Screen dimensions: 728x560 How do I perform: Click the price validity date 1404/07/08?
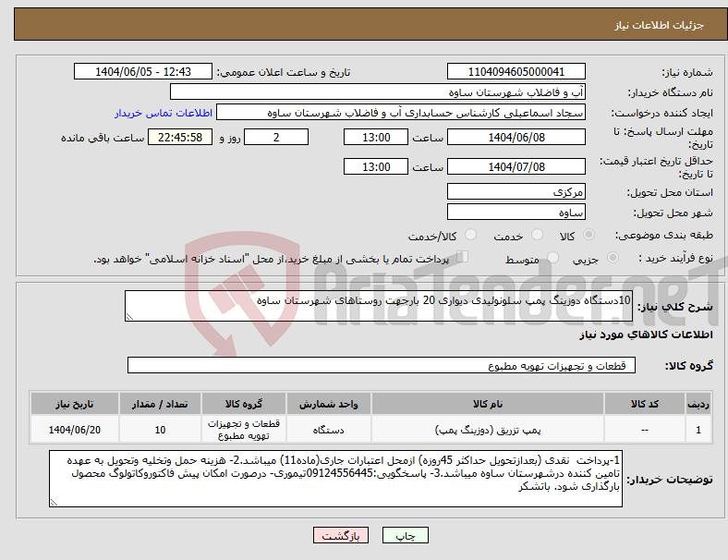[516, 166]
